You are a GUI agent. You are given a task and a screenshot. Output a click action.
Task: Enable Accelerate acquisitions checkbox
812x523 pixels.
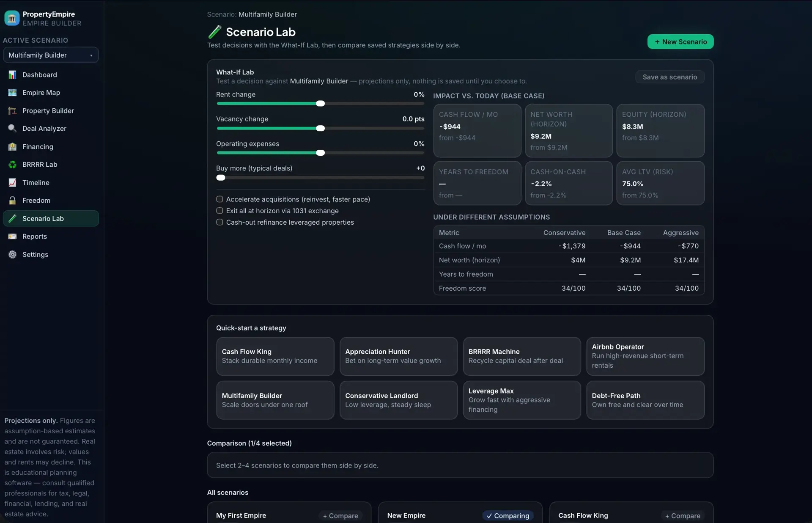[219, 199]
